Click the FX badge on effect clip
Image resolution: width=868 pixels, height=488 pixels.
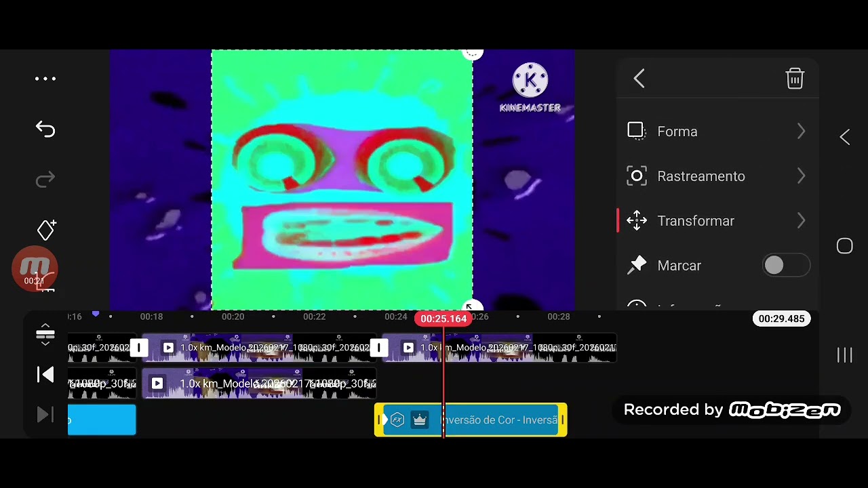[x=397, y=420]
